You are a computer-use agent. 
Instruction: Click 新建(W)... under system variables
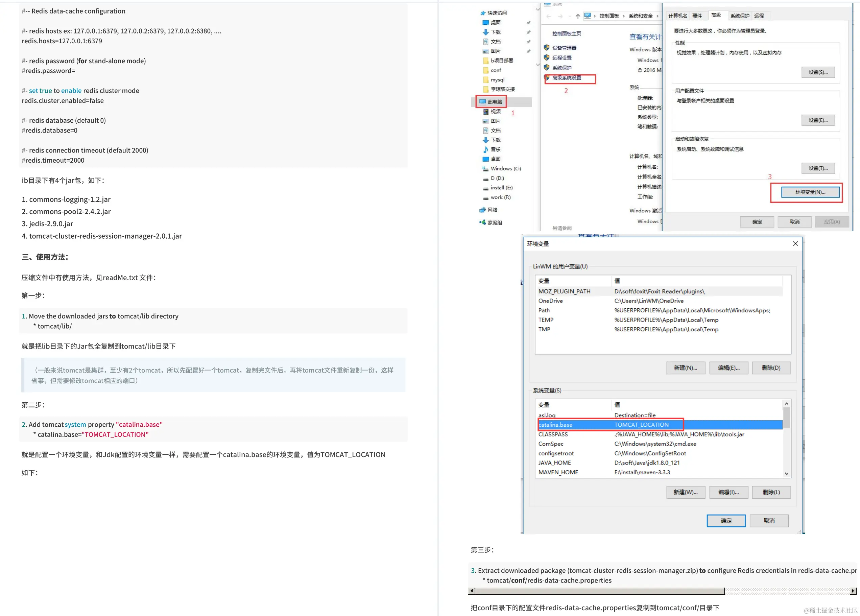pos(685,492)
